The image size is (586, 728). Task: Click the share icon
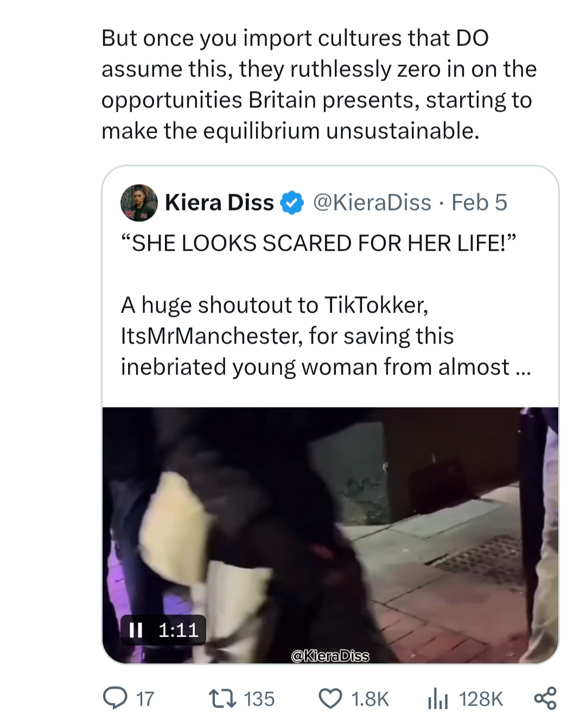[x=545, y=699]
